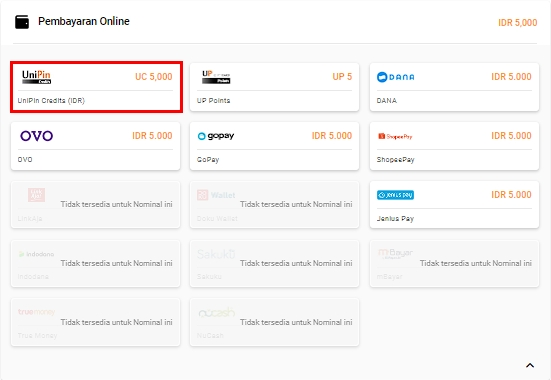This screenshot has width=551, height=380.
Task: Click the UC 5,000 price text
Action: pyautogui.click(x=154, y=77)
